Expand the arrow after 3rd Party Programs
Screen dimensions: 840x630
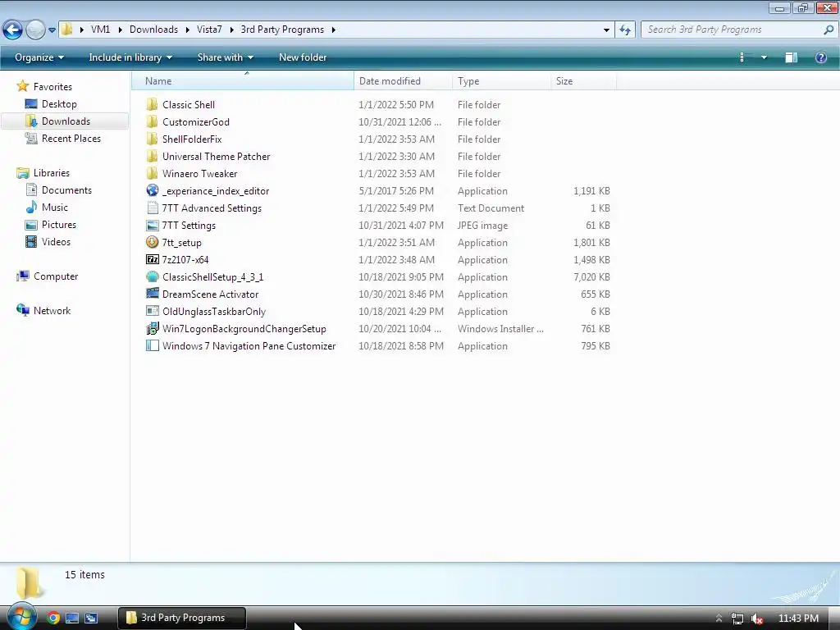tap(333, 30)
